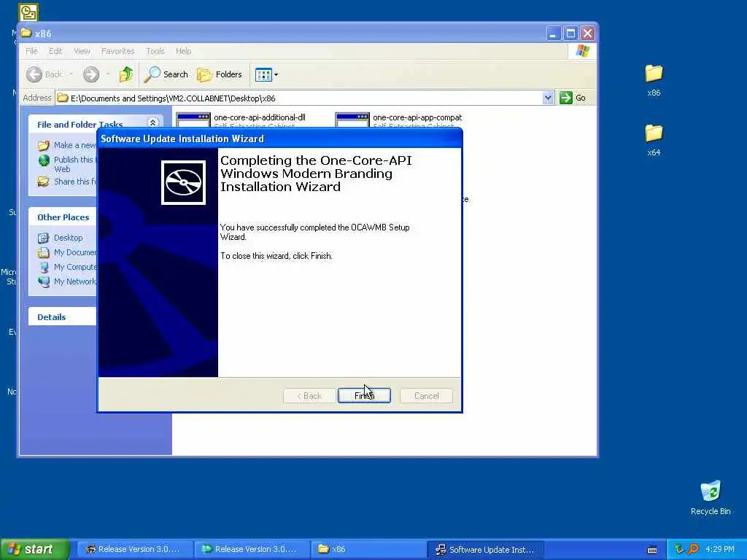Viewport: 747px width, 560px height.
Task: Click the on-screen keyboard tray icon
Action: coord(652,550)
